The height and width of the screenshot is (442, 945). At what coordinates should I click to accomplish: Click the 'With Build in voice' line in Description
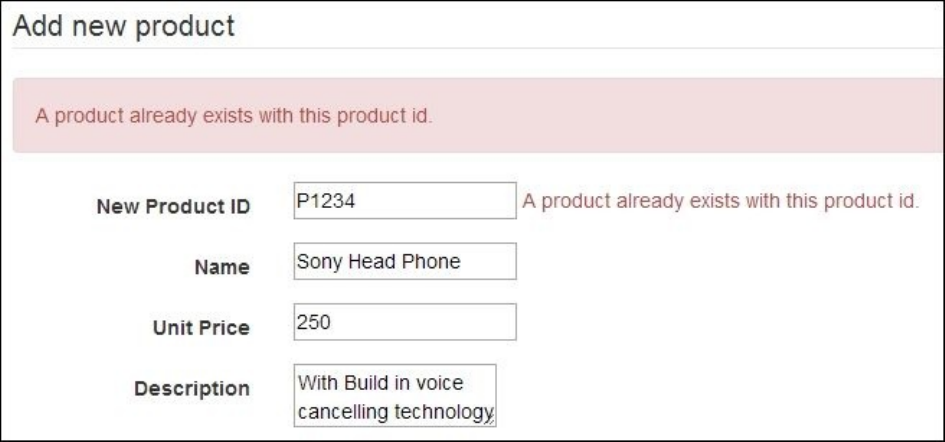click(380, 383)
